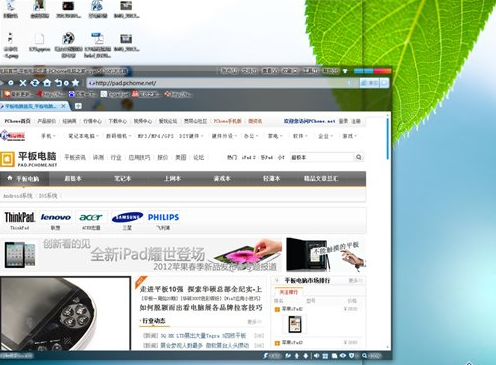Click the 全新iPad耀世登场 banner
The image size is (496, 365).
click(141, 255)
